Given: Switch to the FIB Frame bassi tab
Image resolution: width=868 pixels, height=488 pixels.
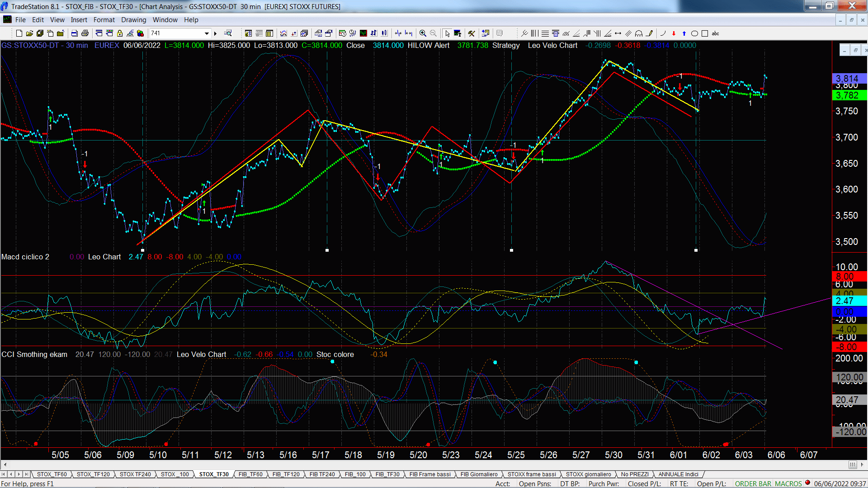Looking at the screenshot, I should pos(430,474).
